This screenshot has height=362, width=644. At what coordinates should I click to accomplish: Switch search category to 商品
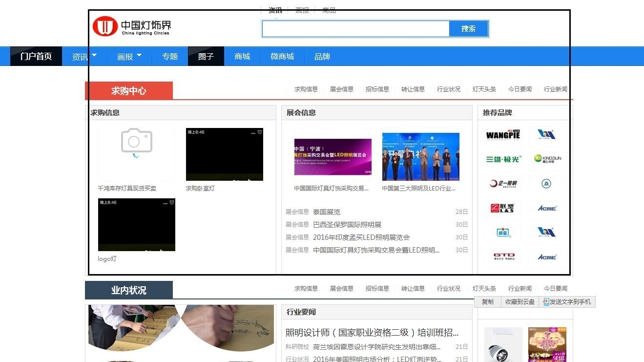329,10
